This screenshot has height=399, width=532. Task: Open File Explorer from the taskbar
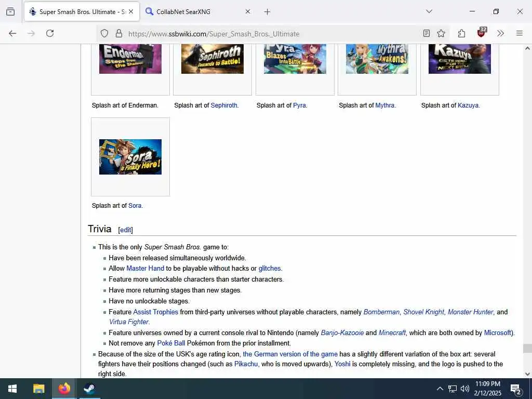coord(38,389)
